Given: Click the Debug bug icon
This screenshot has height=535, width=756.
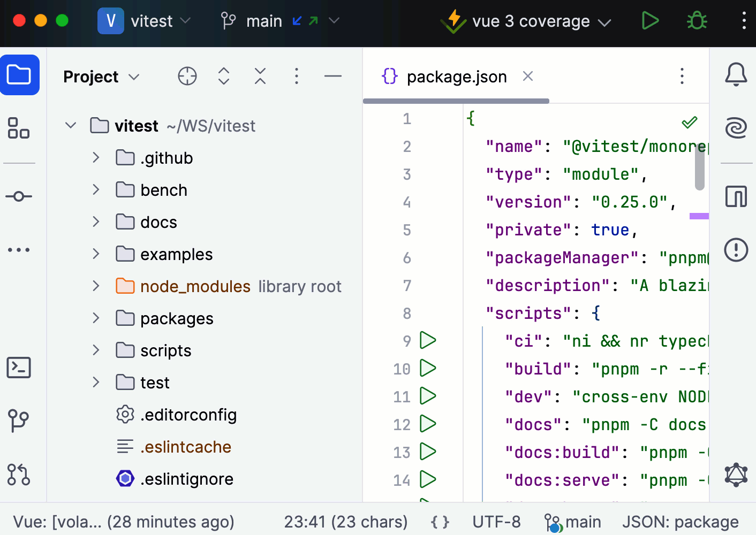Looking at the screenshot, I should tap(697, 21).
